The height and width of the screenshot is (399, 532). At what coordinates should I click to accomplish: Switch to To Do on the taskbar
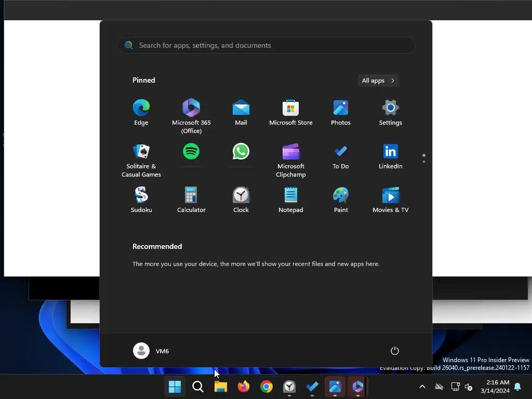click(312, 387)
